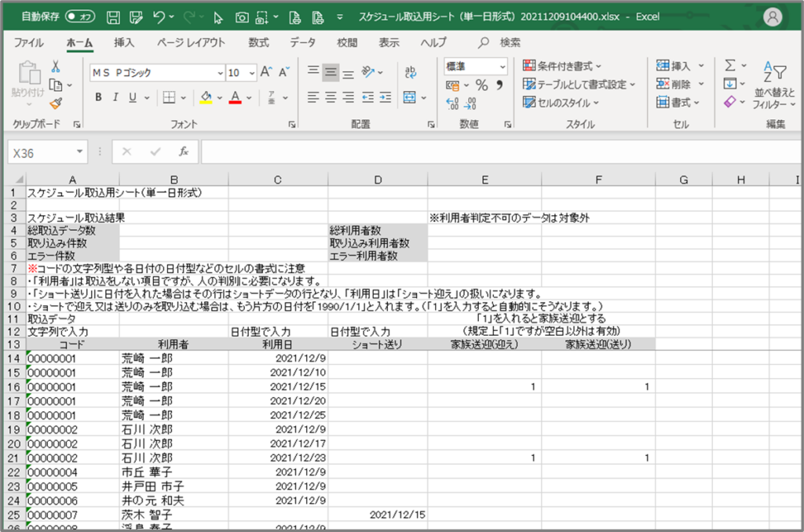
Task: Apply the red font color
Action: (x=236, y=97)
